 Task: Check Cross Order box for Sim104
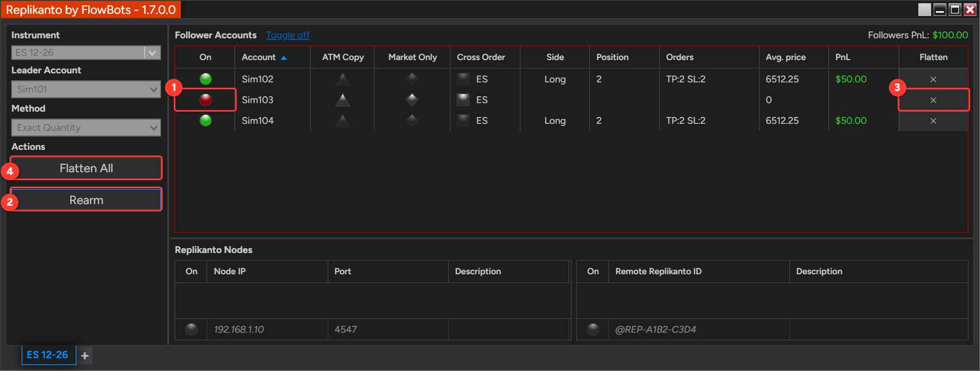click(463, 121)
